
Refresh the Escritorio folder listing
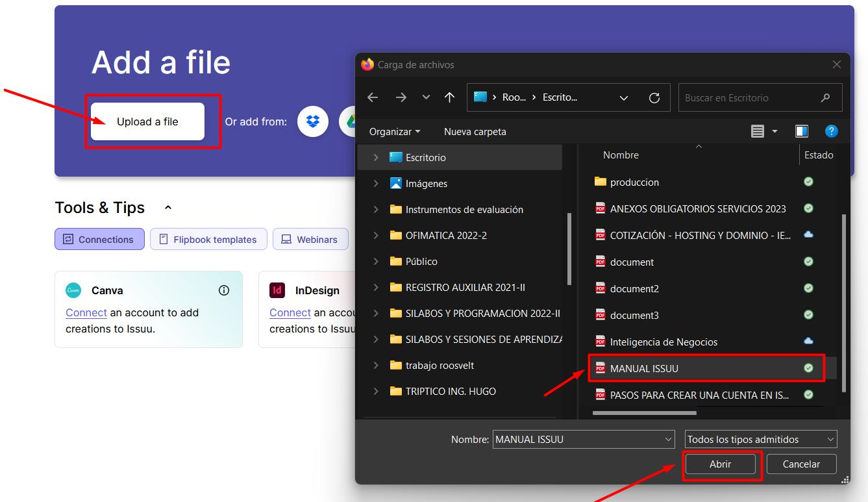tap(654, 98)
